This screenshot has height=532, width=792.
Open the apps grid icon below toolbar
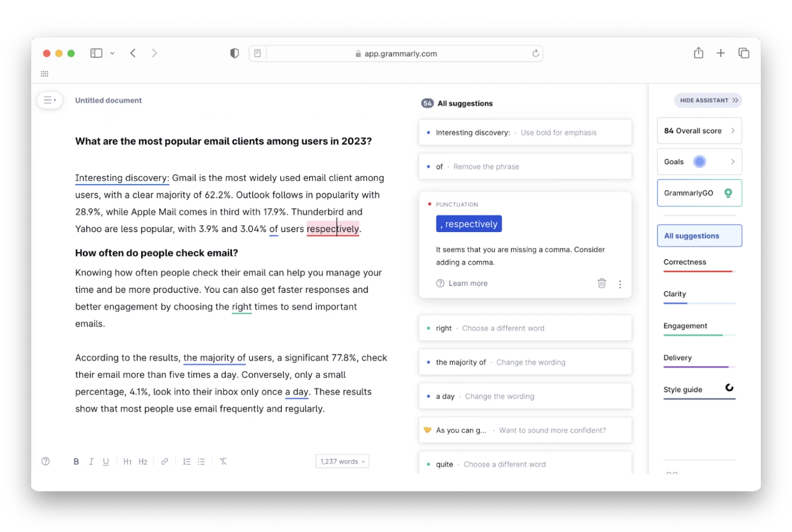point(45,74)
